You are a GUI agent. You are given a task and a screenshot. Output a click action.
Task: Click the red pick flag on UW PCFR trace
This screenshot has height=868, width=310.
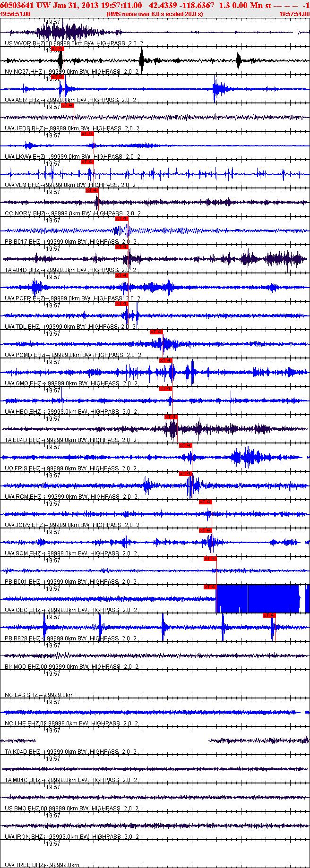pos(121,275)
